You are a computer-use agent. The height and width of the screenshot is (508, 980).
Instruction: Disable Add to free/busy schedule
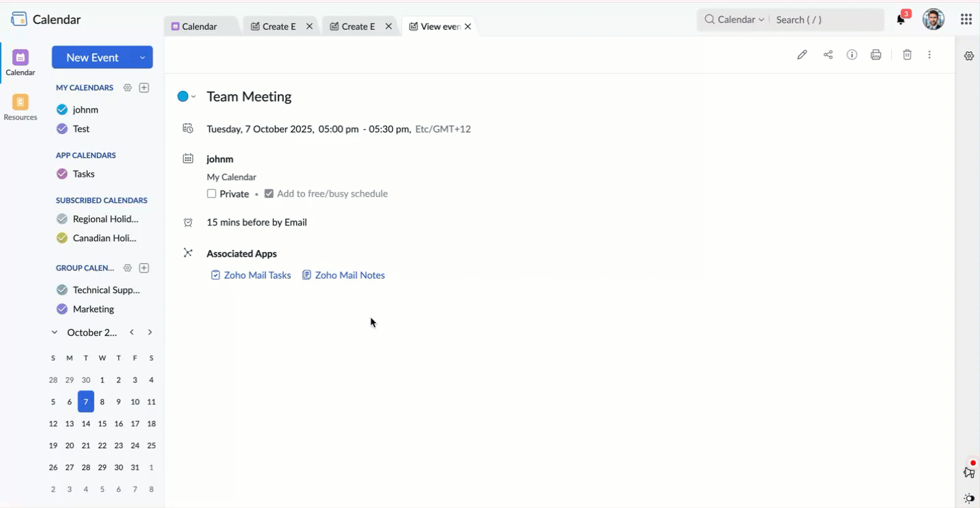(x=269, y=194)
